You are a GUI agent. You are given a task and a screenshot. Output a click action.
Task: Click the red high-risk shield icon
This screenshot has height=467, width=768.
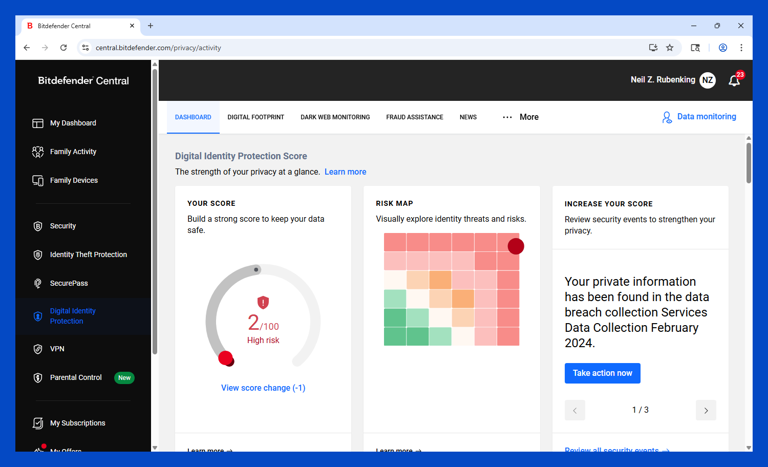click(x=263, y=302)
